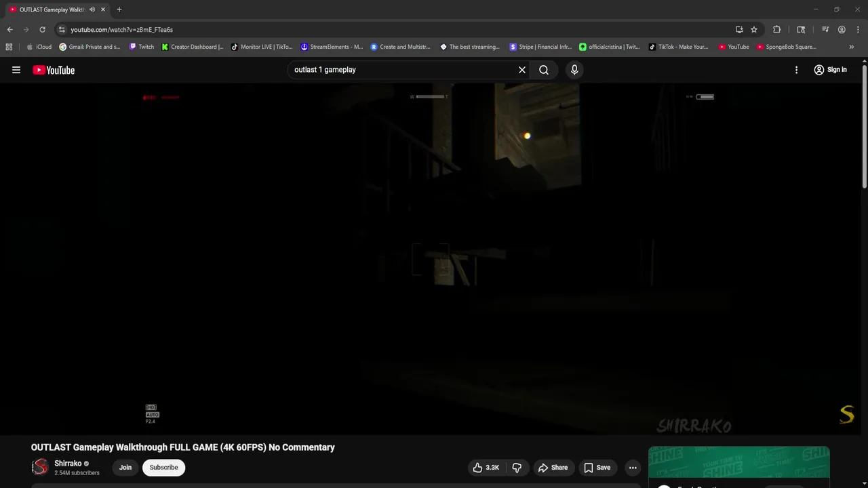Clear the search text with the X

(x=522, y=70)
